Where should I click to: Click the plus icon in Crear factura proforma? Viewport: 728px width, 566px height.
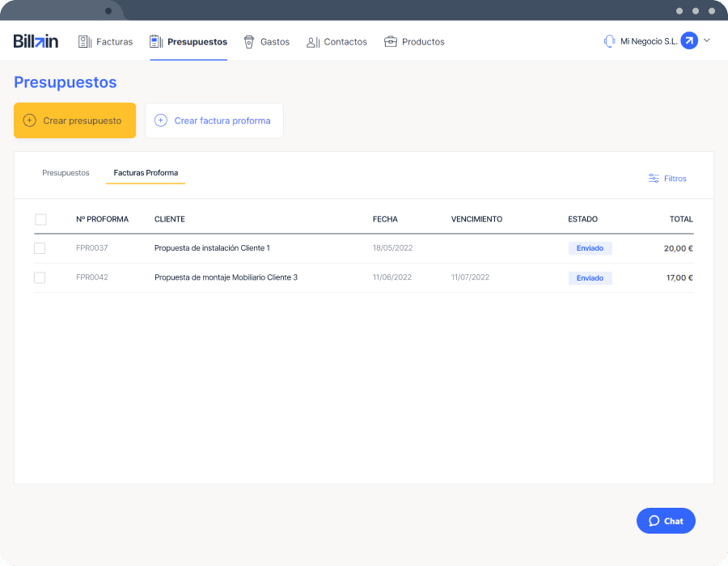pos(161,120)
